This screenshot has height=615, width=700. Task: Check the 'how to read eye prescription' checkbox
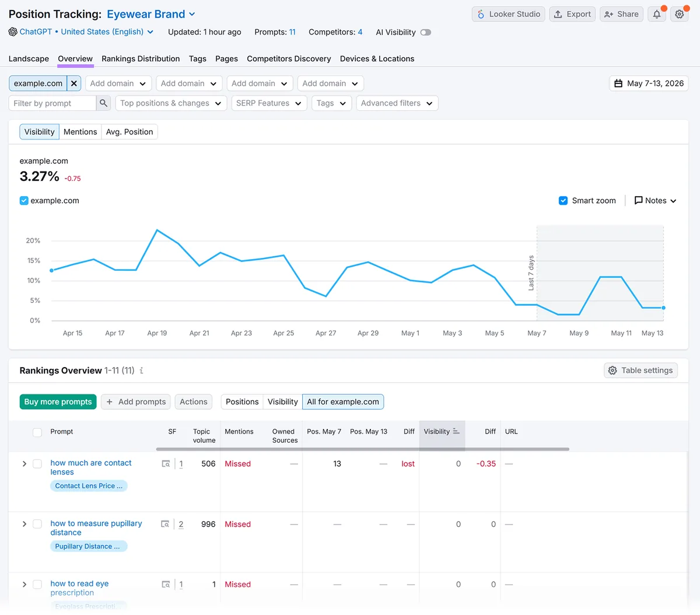[x=37, y=584]
